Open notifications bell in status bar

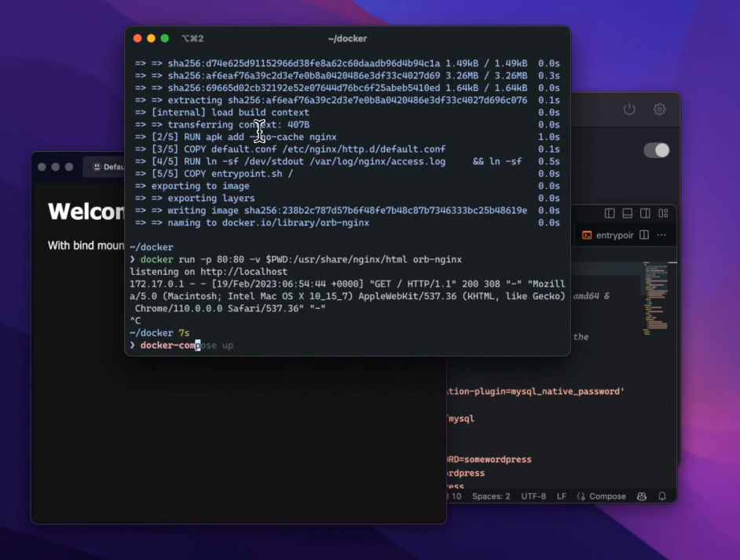(662, 496)
